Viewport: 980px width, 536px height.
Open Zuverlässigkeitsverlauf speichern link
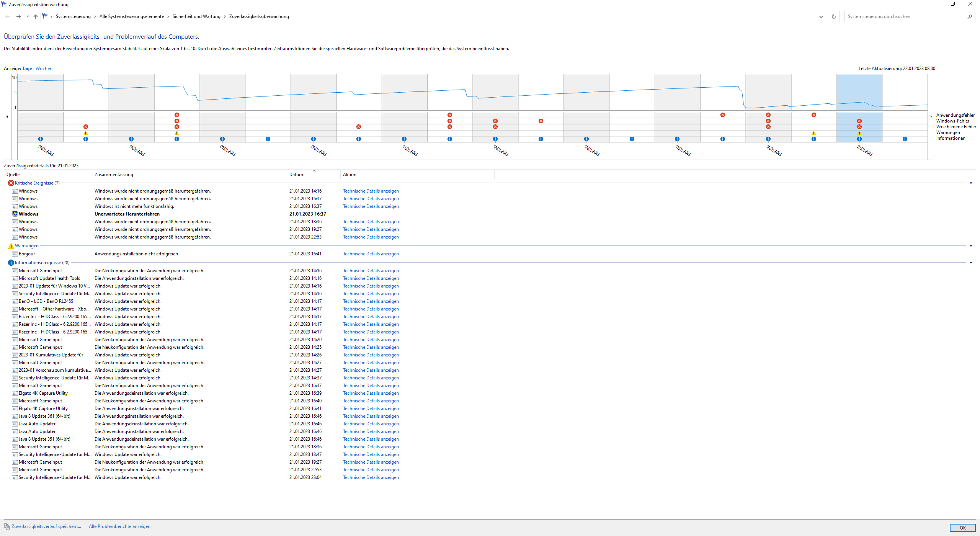click(x=46, y=526)
